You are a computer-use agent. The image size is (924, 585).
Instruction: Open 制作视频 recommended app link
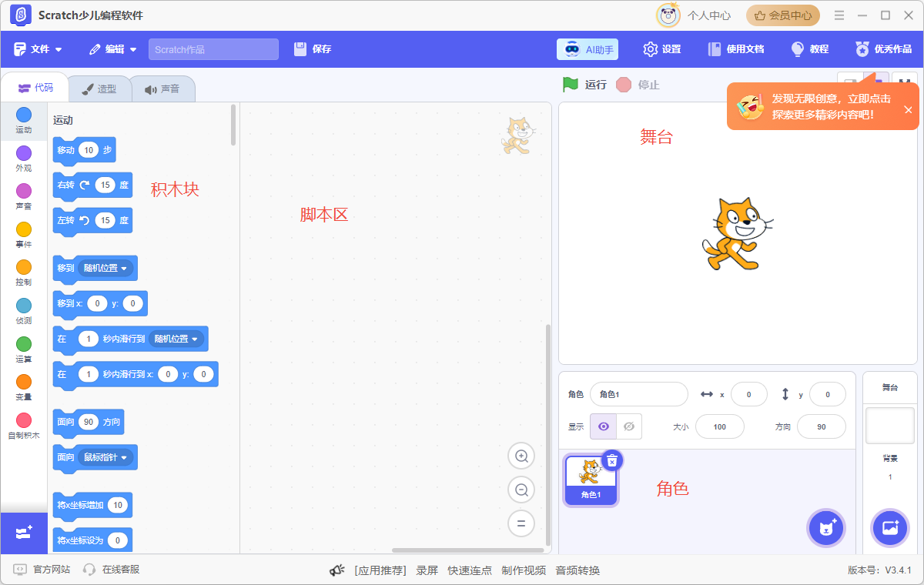click(x=524, y=570)
